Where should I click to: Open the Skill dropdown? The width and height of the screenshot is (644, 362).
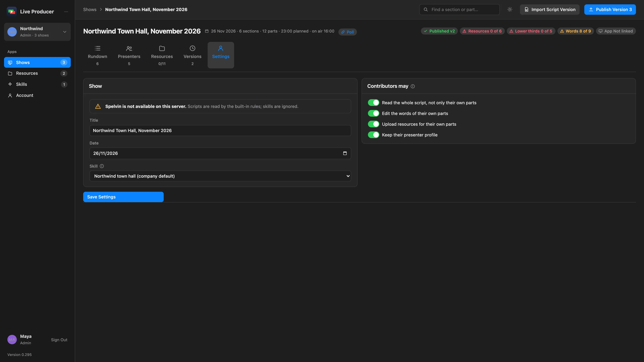pyautogui.click(x=220, y=176)
